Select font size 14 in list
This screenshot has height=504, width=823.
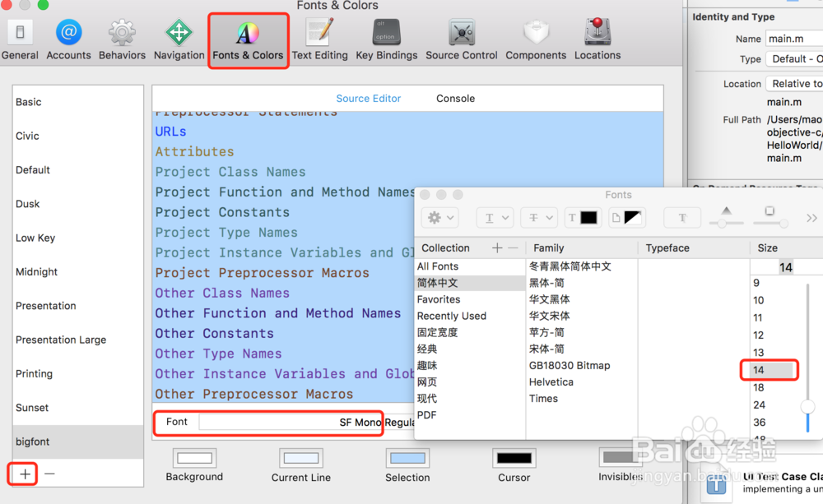click(x=772, y=370)
